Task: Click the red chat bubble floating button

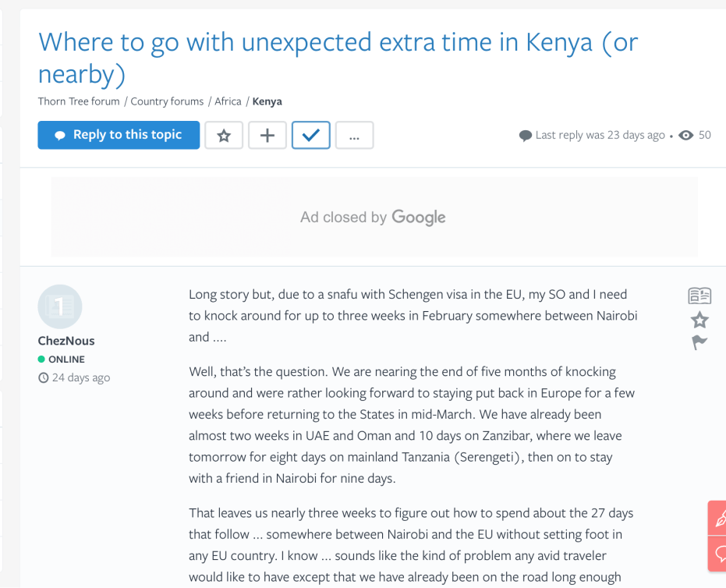Action: click(x=718, y=553)
